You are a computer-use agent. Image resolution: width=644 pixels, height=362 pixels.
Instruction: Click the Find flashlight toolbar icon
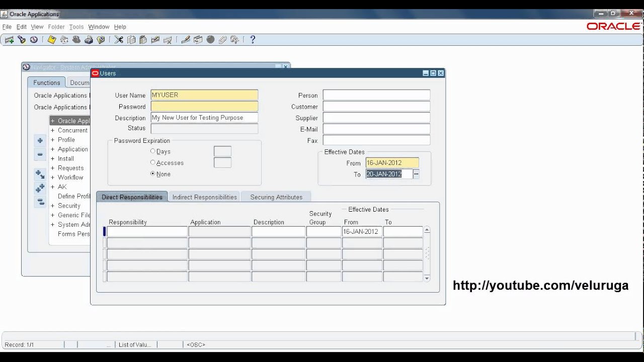pos(22,40)
